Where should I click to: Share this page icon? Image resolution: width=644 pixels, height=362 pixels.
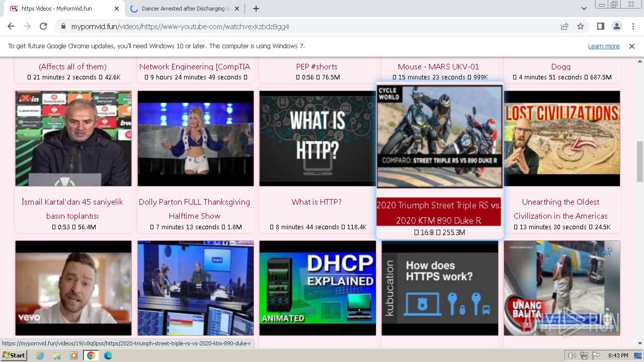[x=565, y=27]
